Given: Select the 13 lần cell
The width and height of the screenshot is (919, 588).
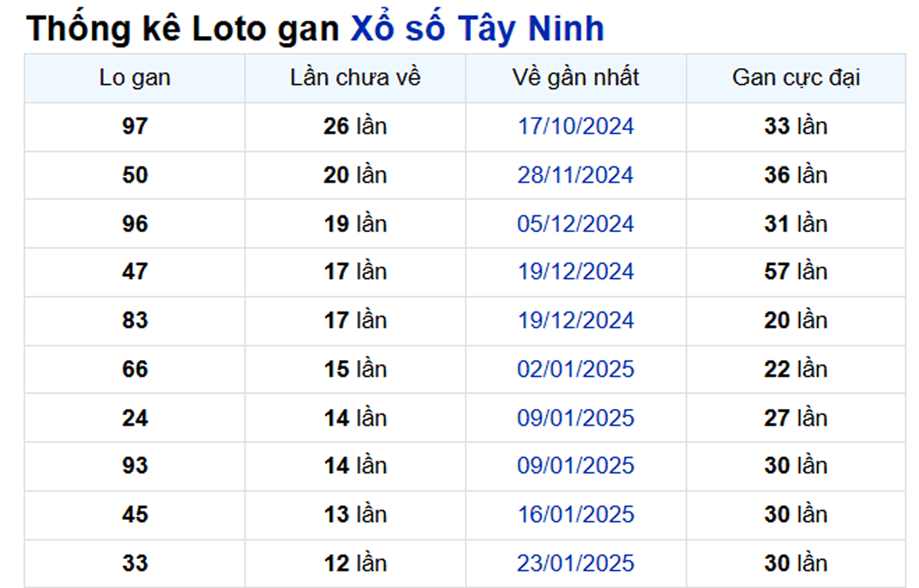Looking at the screenshot, I should pos(355,514).
